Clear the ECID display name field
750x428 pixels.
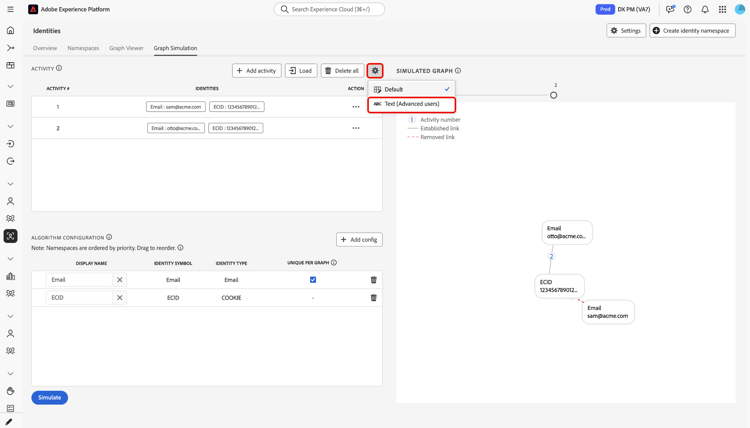pos(120,297)
